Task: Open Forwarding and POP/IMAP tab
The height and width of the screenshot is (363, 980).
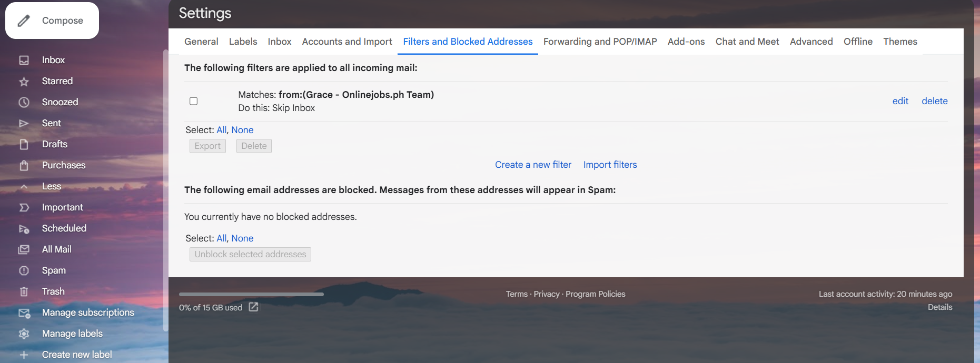Action: (x=600, y=42)
